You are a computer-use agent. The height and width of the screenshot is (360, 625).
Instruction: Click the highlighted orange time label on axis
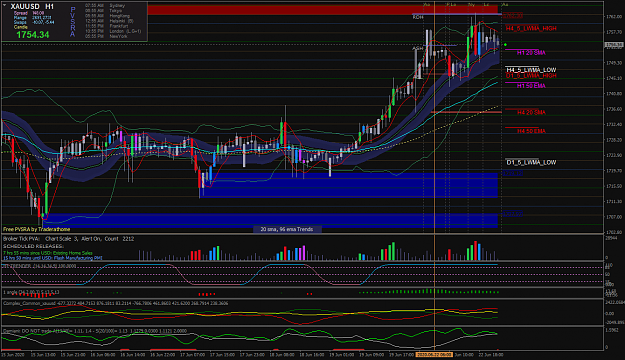coord(434,354)
